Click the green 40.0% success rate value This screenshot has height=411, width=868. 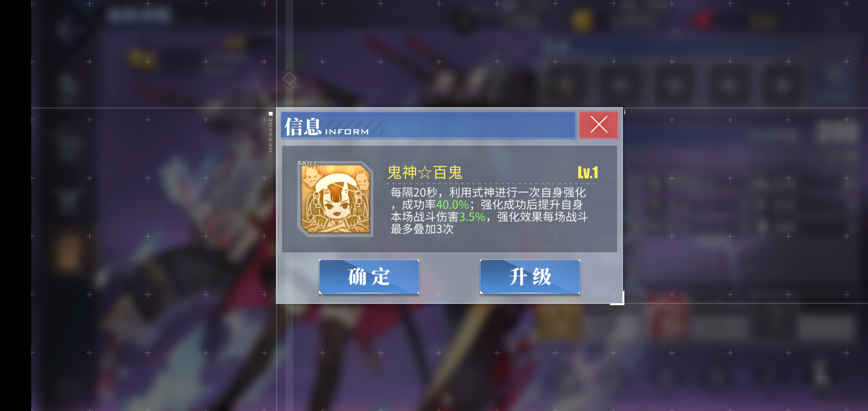tap(452, 205)
